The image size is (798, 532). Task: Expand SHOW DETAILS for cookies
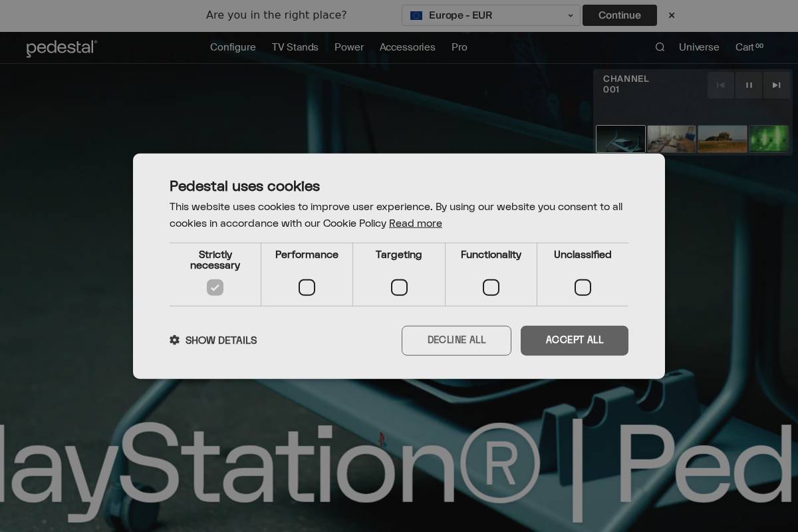(213, 340)
